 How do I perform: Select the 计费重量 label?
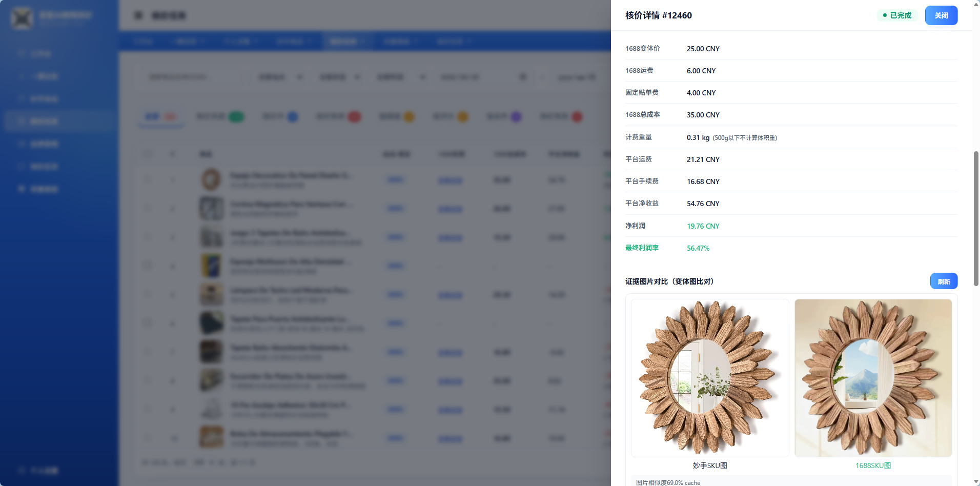coord(639,137)
